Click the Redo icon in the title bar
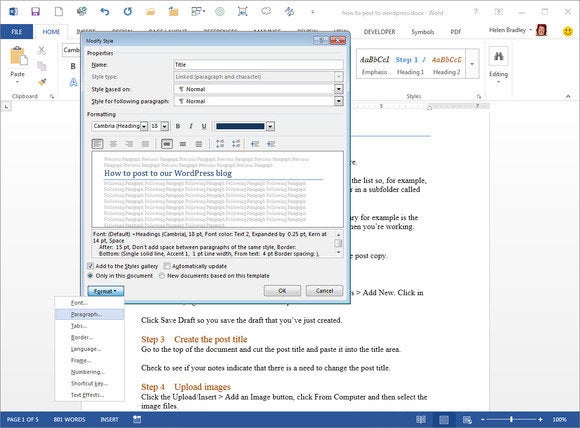 128,12
